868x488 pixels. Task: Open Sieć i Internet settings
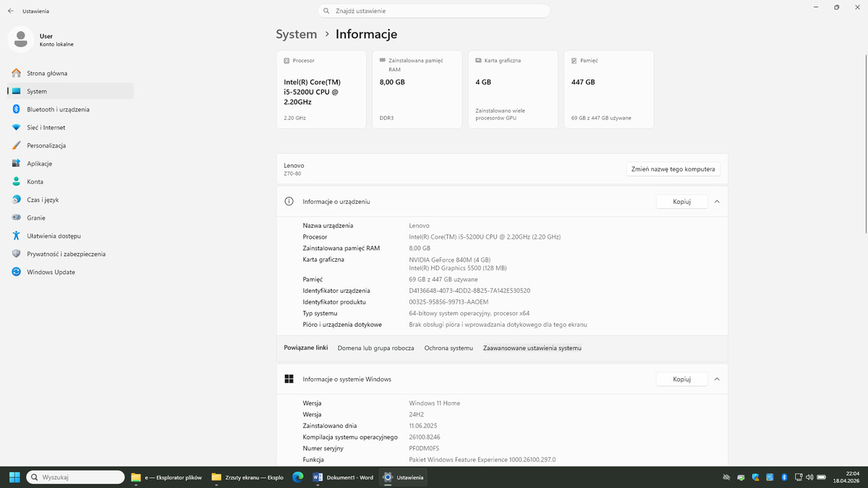point(70,127)
